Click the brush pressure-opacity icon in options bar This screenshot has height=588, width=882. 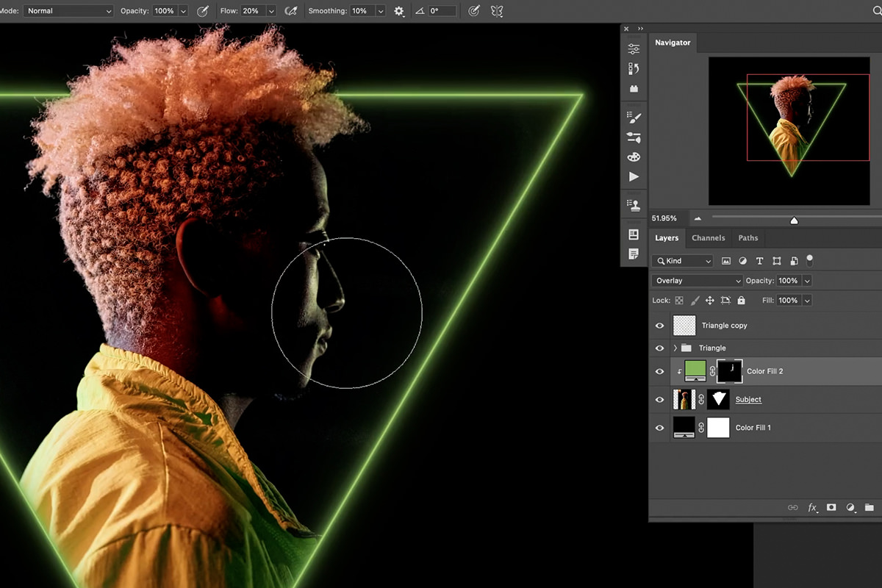pyautogui.click(x=202, y=11)
